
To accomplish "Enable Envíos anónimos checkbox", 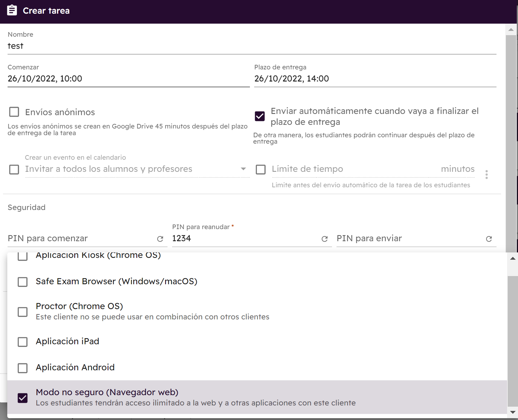I will (14, 112).
